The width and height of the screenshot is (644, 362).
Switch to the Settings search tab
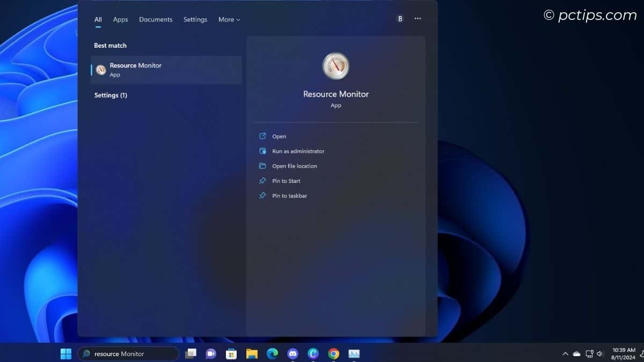(x=195, y=19)
